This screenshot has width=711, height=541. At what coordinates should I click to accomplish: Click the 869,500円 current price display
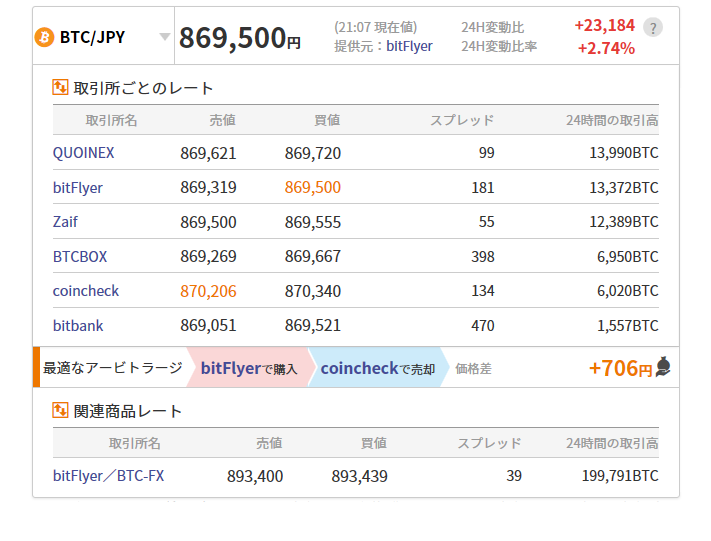(x=239, y=38)
